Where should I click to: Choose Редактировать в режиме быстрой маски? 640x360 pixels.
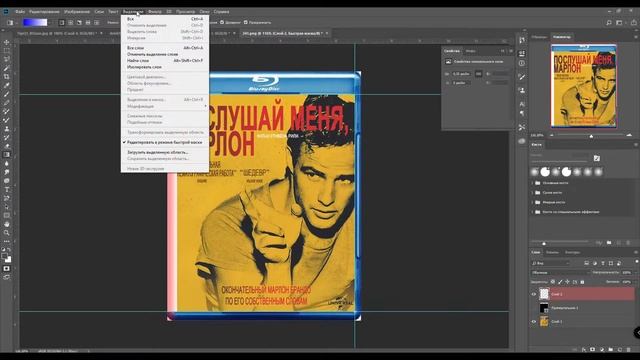pyautogui.click(x=165, y=142)
